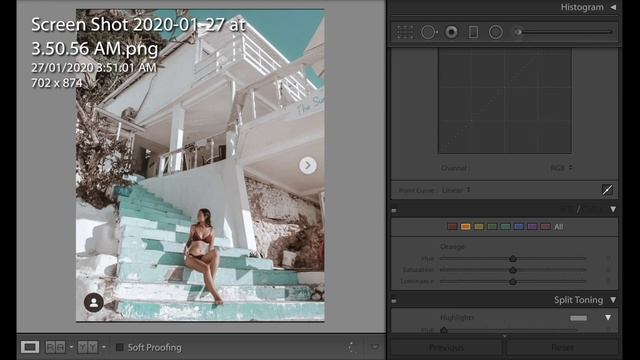Screen dimensions: 640x360
Task: Expand the Highlights disclosure triangle
Action: 608,318
